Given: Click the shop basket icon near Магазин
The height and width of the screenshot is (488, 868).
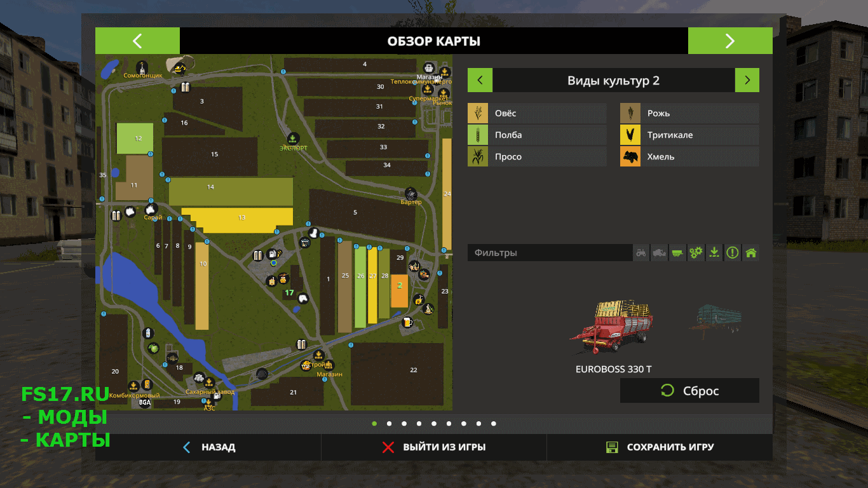Looking at the screenshot, I should [x=430, y=68].
